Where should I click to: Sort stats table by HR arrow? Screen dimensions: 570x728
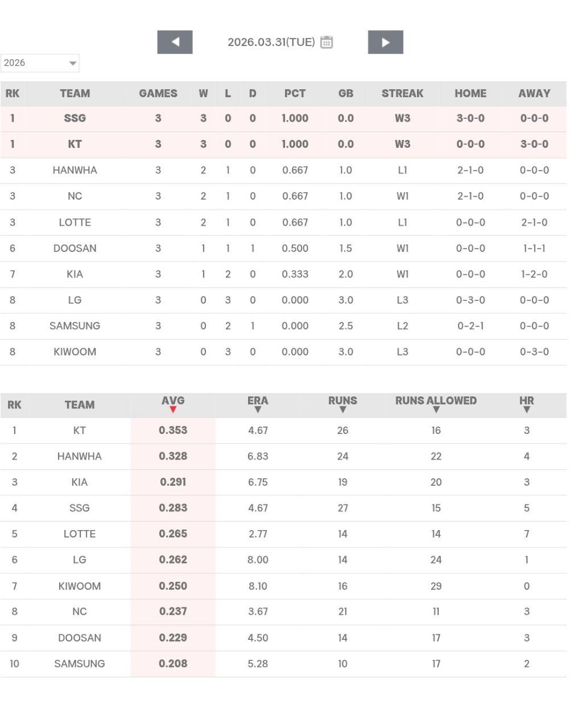coord(526,409)
